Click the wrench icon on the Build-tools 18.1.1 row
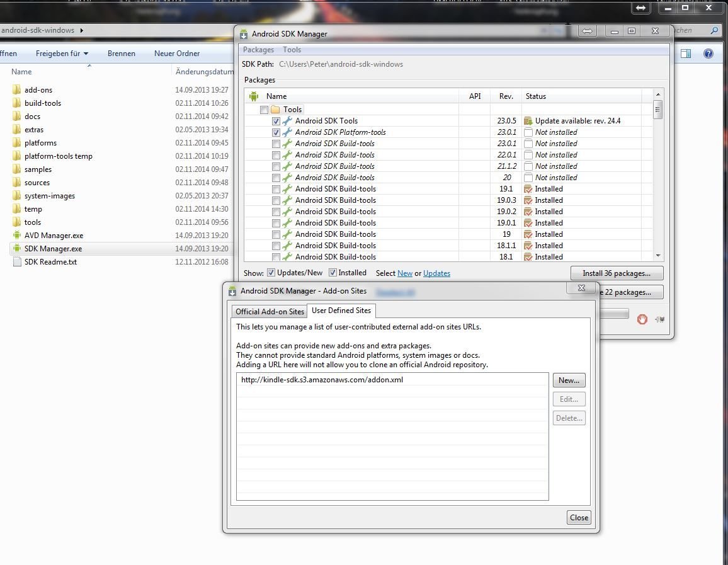This screenshot has height=565, width=728. [287, 246]
